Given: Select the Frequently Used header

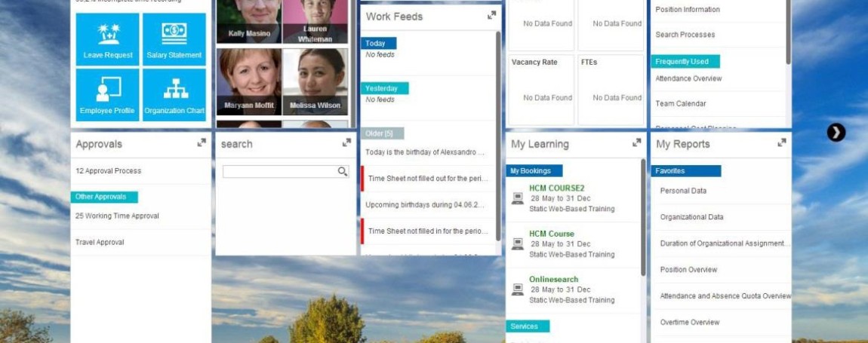Looking at the screenshot, I should [x=685, y=61].
